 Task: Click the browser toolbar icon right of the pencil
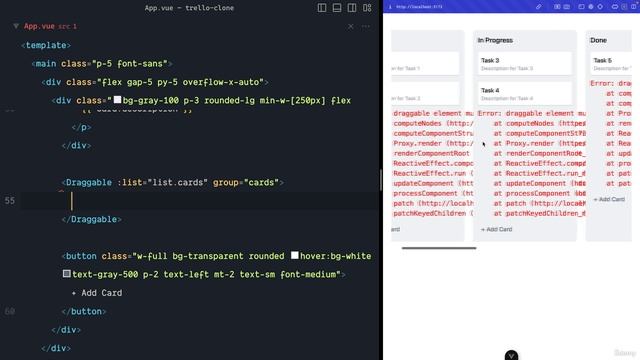(x=557, y=7)
